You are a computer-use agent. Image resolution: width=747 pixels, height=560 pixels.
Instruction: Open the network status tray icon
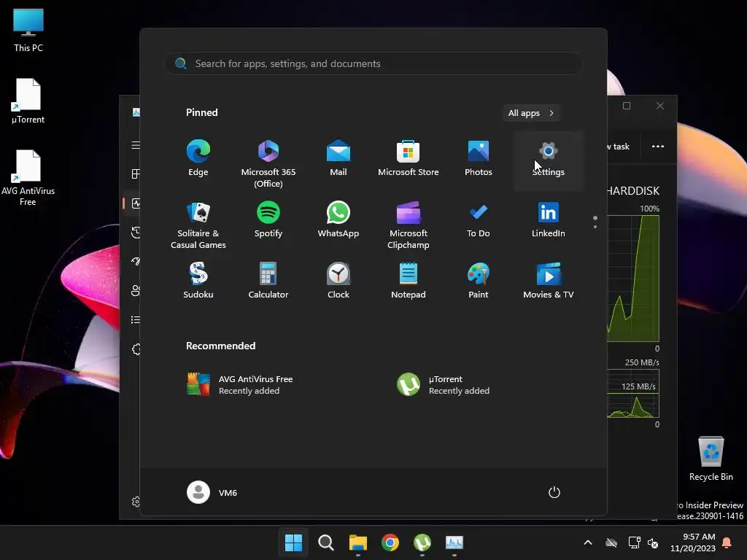[634, 542]
